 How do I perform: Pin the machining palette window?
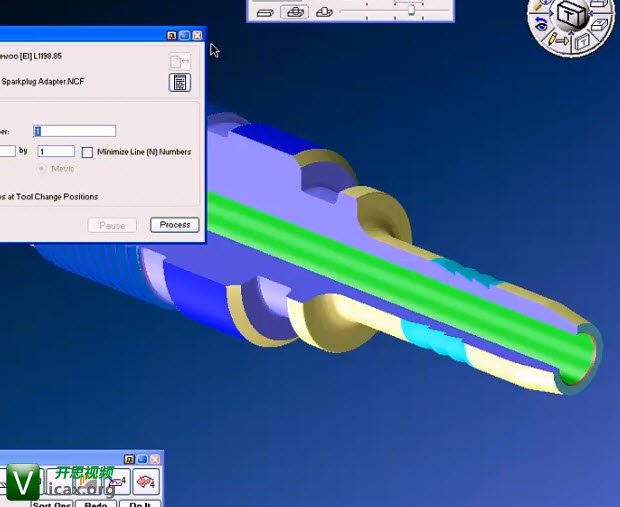[x=129, y=460]
